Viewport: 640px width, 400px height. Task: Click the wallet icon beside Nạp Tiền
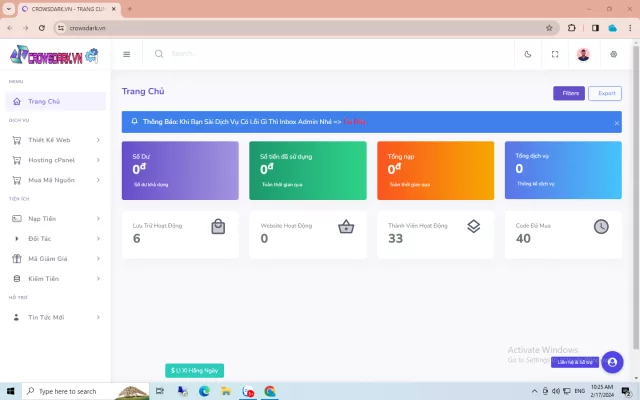17,219
